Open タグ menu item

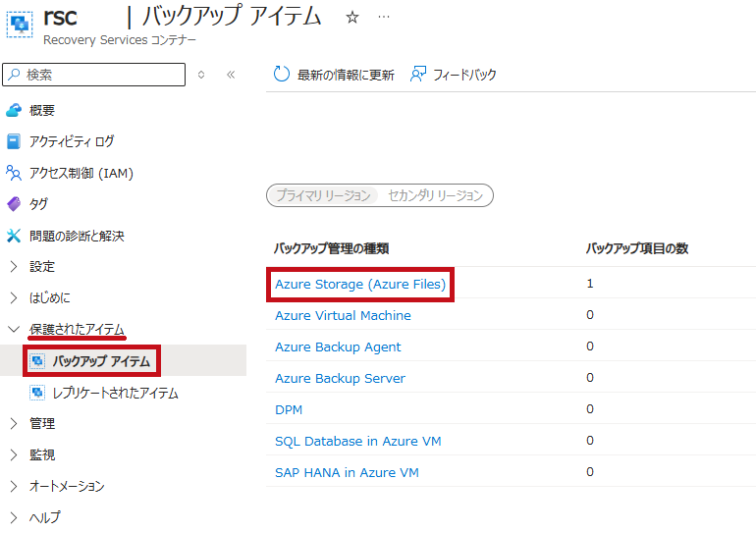(x=38, y=204)
